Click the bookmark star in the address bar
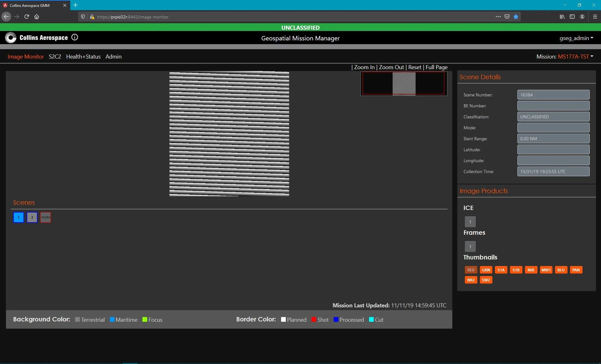 (x=516, y=17)
